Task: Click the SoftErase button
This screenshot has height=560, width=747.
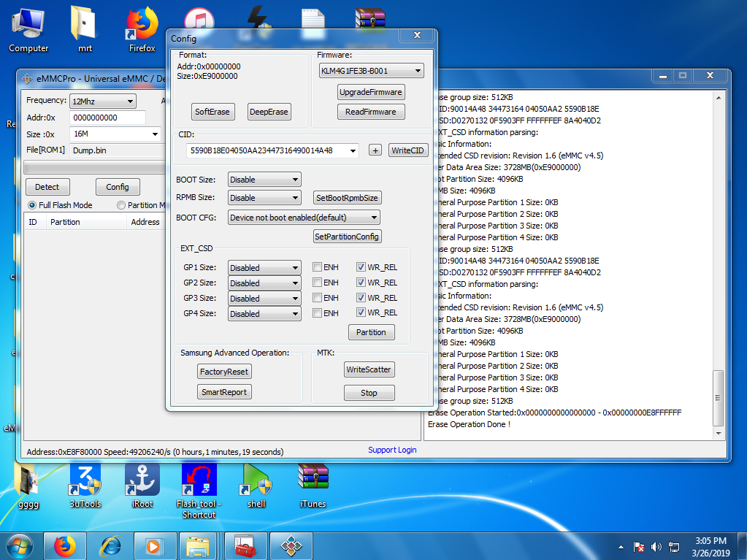Action: tap(212, 112)
